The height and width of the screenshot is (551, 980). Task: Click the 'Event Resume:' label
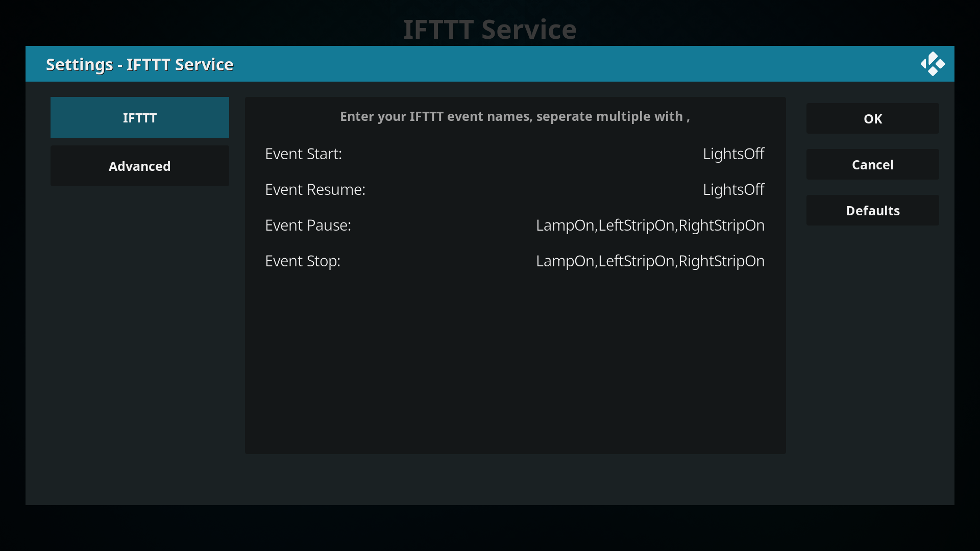(315, 190)
